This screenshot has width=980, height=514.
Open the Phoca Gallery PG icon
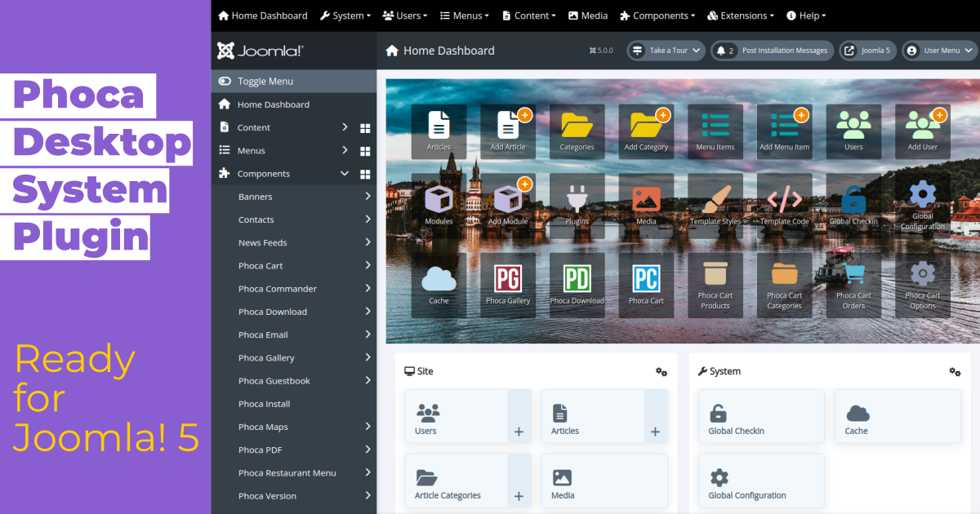508,285
